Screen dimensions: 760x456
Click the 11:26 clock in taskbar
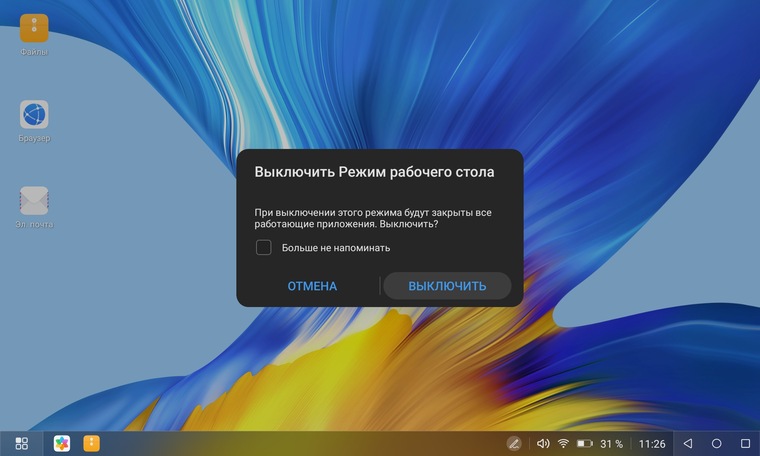652,443
